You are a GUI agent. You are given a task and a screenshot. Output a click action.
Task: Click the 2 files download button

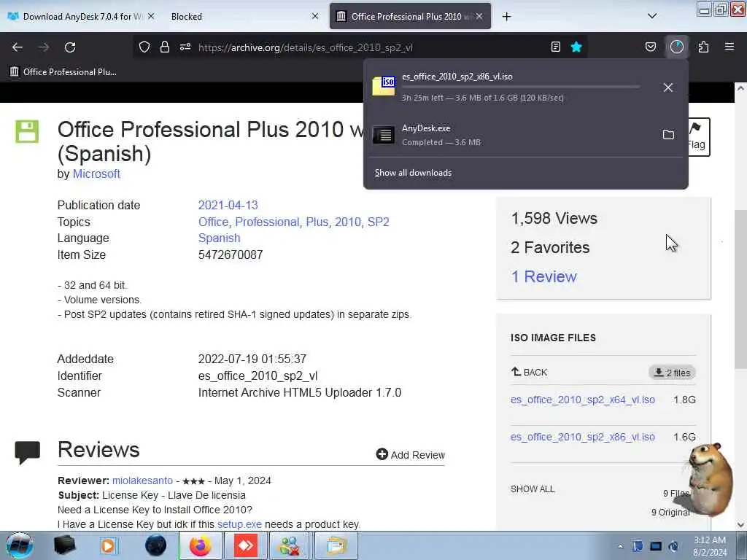click(672, 373)
